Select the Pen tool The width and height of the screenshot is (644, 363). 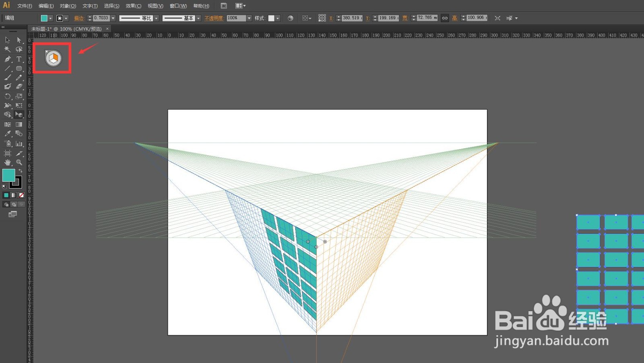tap(7, 59)
